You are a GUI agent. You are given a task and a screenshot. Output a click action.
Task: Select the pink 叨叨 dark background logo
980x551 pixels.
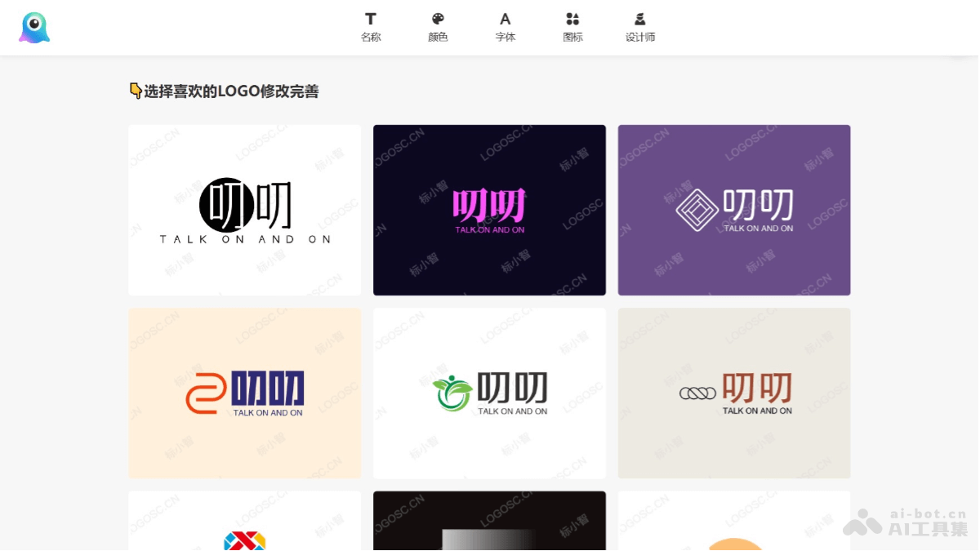[489, 209]
